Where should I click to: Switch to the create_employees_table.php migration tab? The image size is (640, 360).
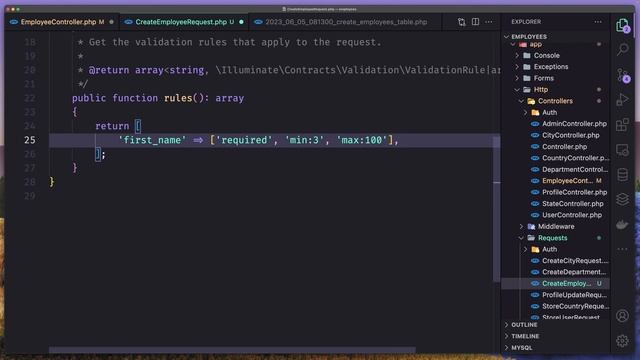click(346, 22)
